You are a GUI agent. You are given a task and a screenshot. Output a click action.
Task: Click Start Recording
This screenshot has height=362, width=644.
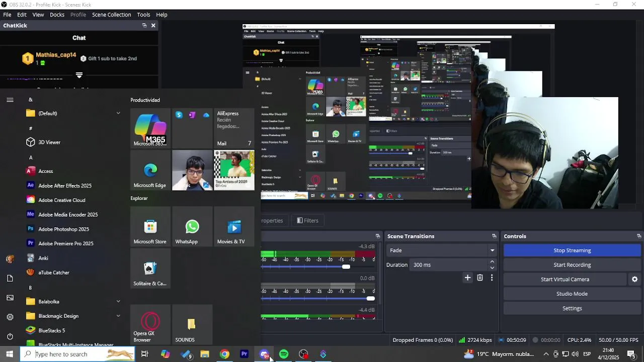(x=572, y=265)
